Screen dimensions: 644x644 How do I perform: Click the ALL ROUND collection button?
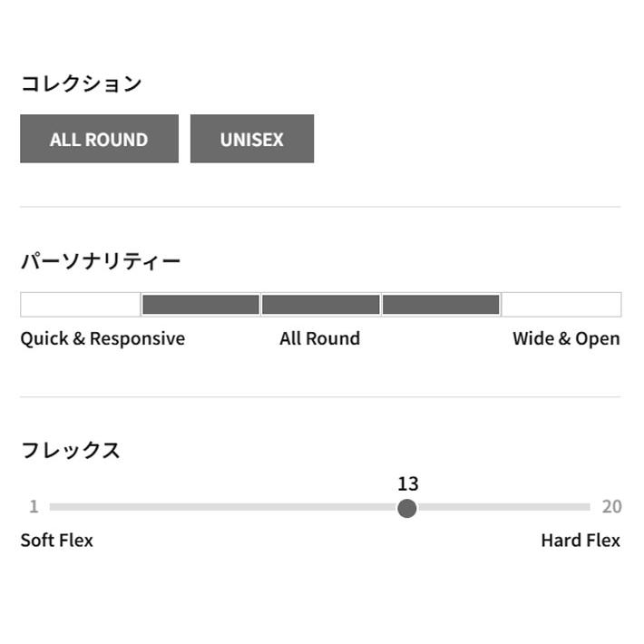pyautogui.click(x=99, y=139)
